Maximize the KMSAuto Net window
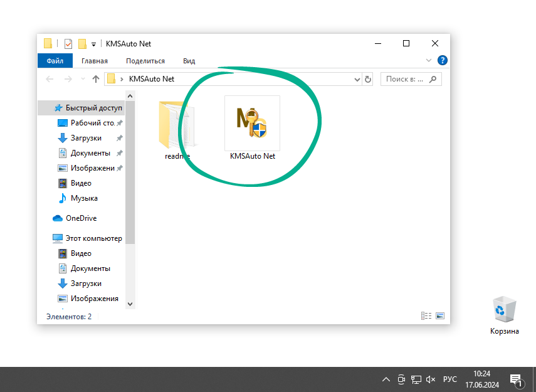 pyautogui.click(x=406, y=43)
